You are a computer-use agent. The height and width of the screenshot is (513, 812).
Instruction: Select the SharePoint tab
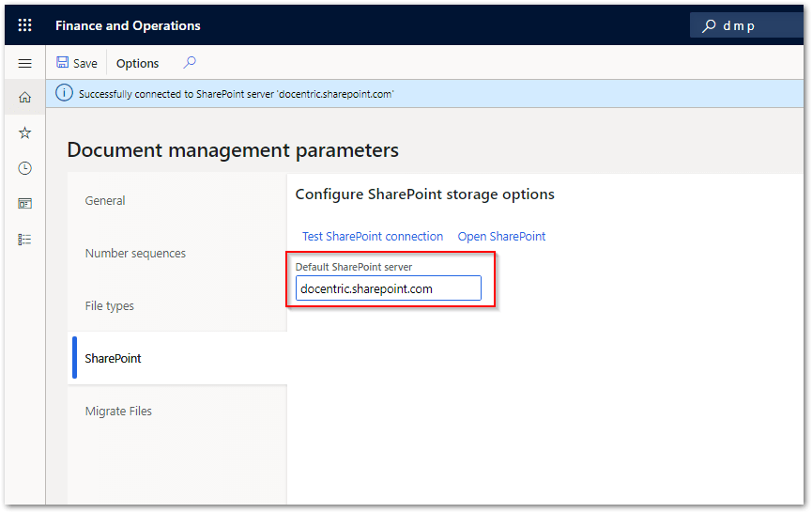coord(113,358)
